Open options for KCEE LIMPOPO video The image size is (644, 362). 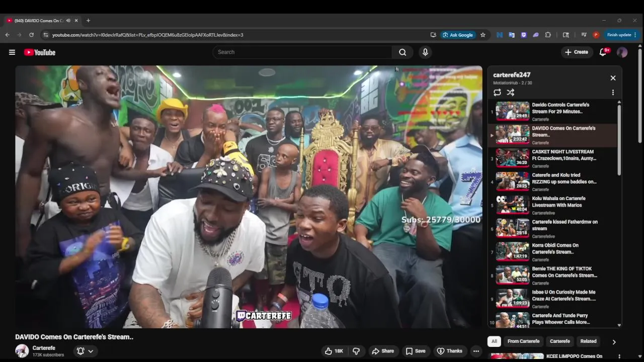click(619, 356)
